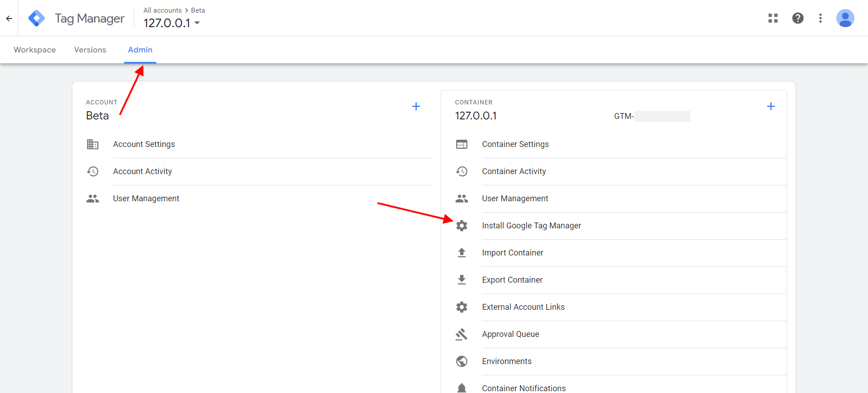Click the GTM- container ID
Image resolution: width=868 pixels, height=393 pixels.
coord(652,116)
